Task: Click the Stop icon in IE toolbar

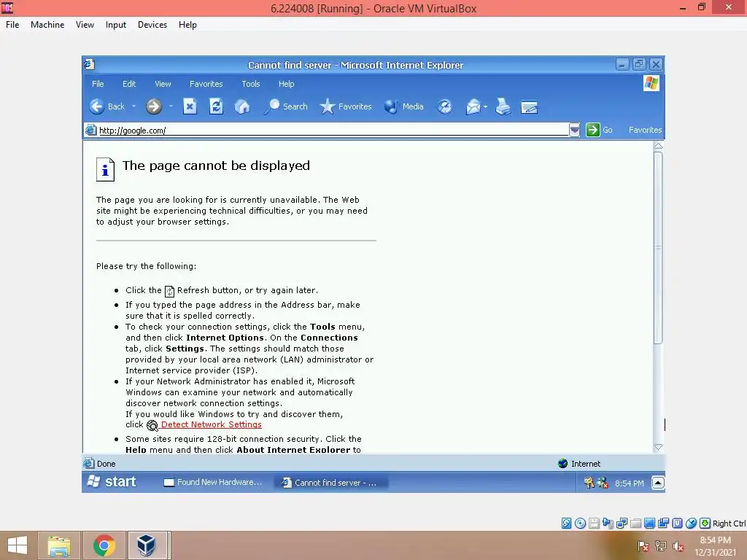Action: pos(190,106)
